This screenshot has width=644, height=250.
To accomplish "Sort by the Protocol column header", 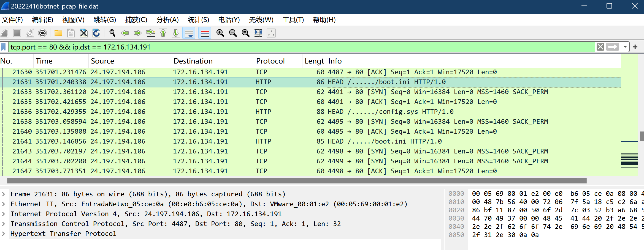I will pos(278,61).
